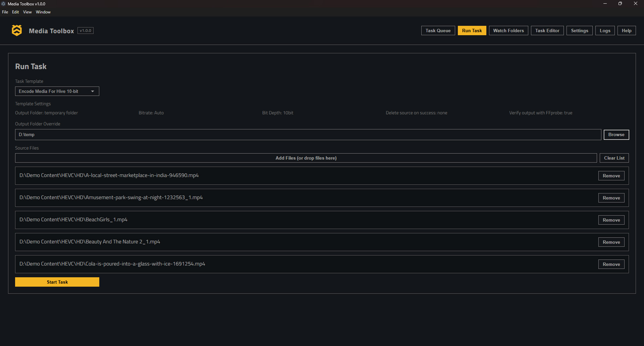
Task: Open the Help page
Action: (626, 31)
